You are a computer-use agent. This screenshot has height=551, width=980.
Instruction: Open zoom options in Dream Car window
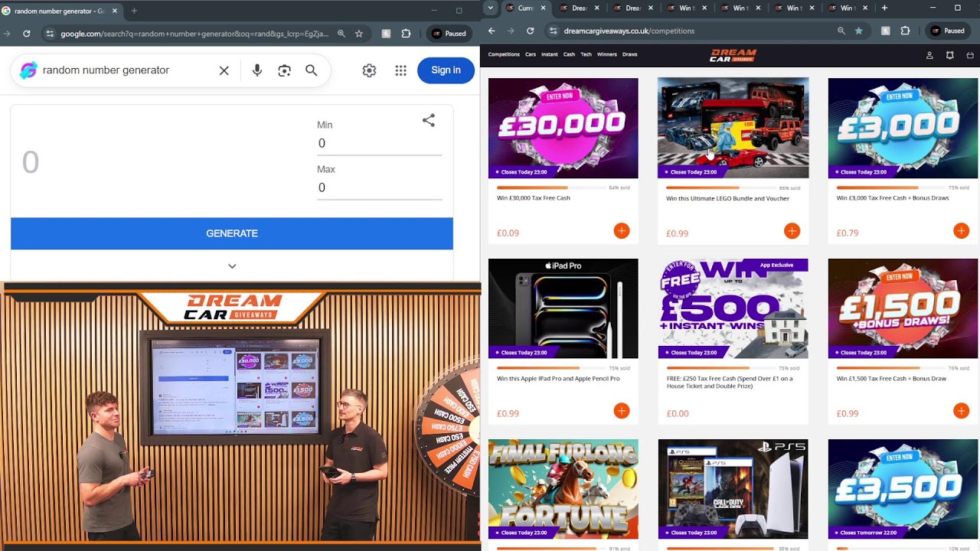point(841,31)
